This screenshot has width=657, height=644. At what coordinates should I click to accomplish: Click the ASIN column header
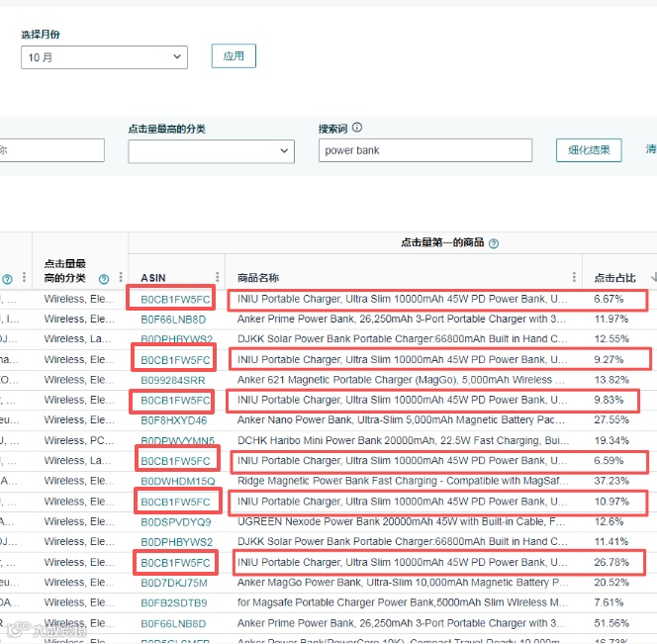tap(153, 278)
